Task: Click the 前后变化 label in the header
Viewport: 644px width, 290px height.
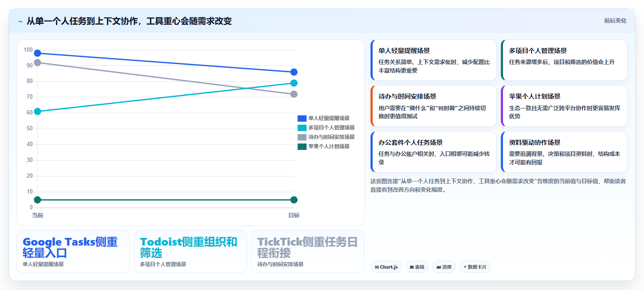Action: point(615,21)
